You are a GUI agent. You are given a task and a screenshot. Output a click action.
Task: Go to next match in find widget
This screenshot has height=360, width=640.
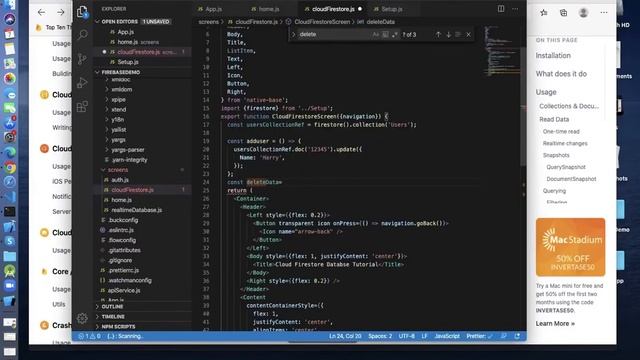pyautogui.click(x=448, y=35)
